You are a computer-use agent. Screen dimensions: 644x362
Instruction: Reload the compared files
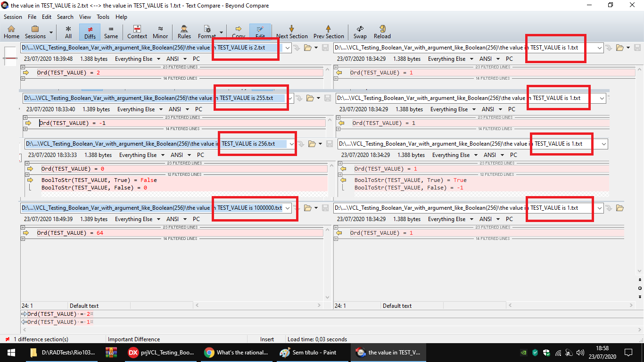382,32
